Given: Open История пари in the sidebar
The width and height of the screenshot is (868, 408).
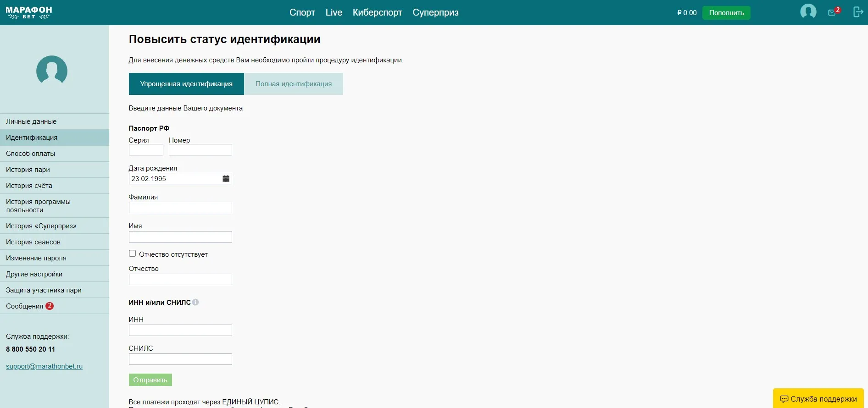Looking at the screenshot, I should [28, 170].
